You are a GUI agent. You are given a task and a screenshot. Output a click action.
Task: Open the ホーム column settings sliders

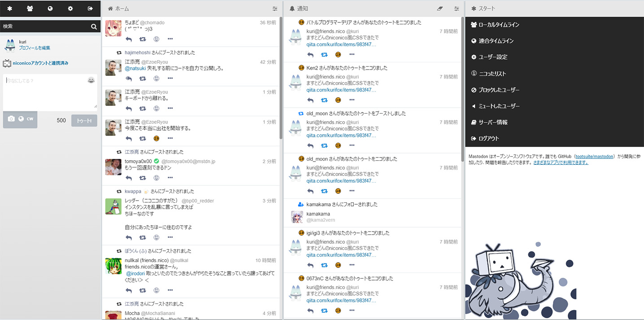[275, 8]
